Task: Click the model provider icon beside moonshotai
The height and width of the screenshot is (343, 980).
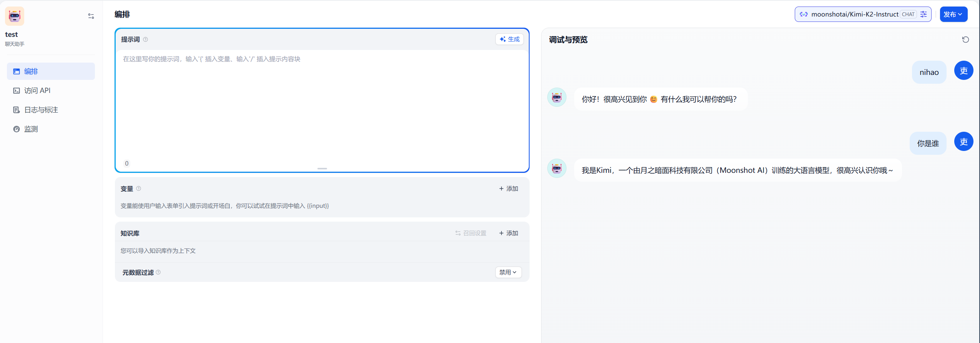Action: coord(804,14)
